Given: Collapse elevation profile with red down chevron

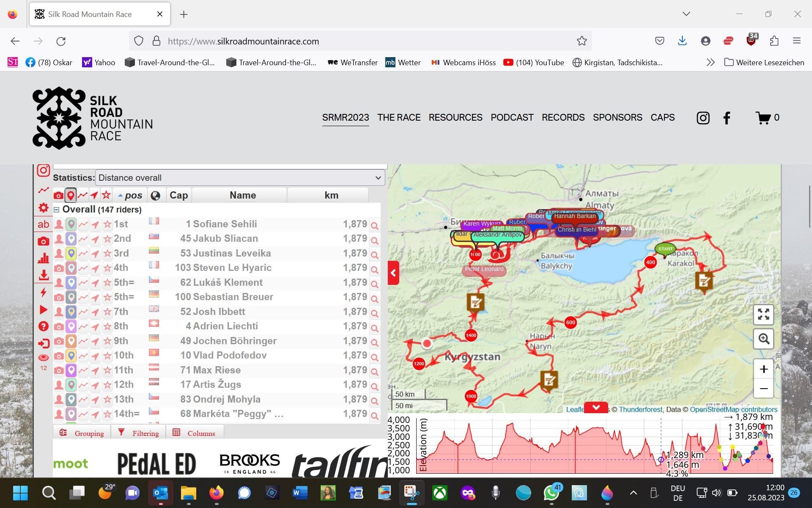Looking at the screenshot, I should tap(596, 408).
